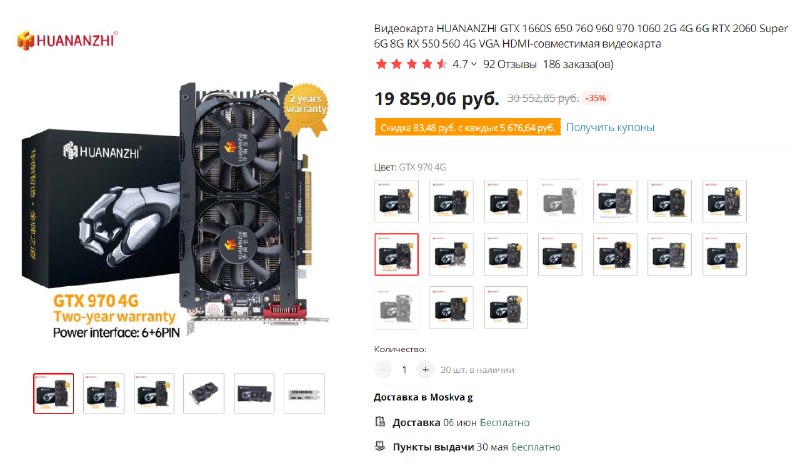Expand the 4.7 rating dropdown chevron
The image size is (800, 466).
tap(474, 64)
